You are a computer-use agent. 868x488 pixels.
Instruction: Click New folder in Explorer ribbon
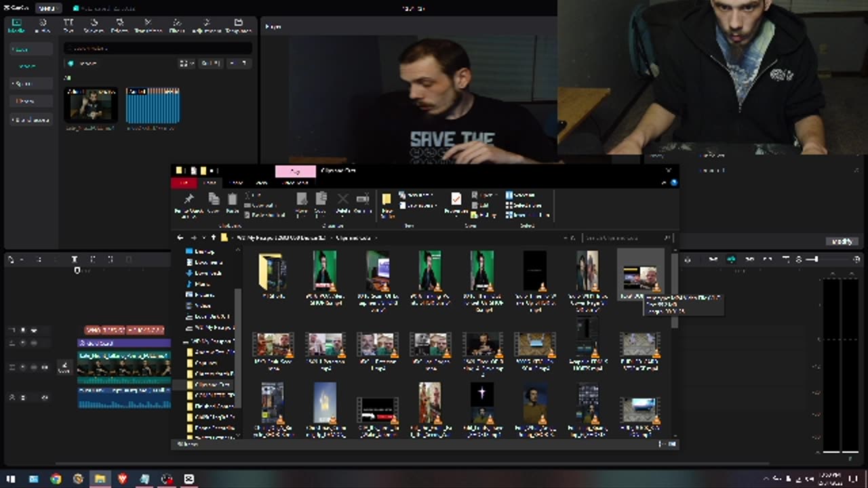click(387, 203)
